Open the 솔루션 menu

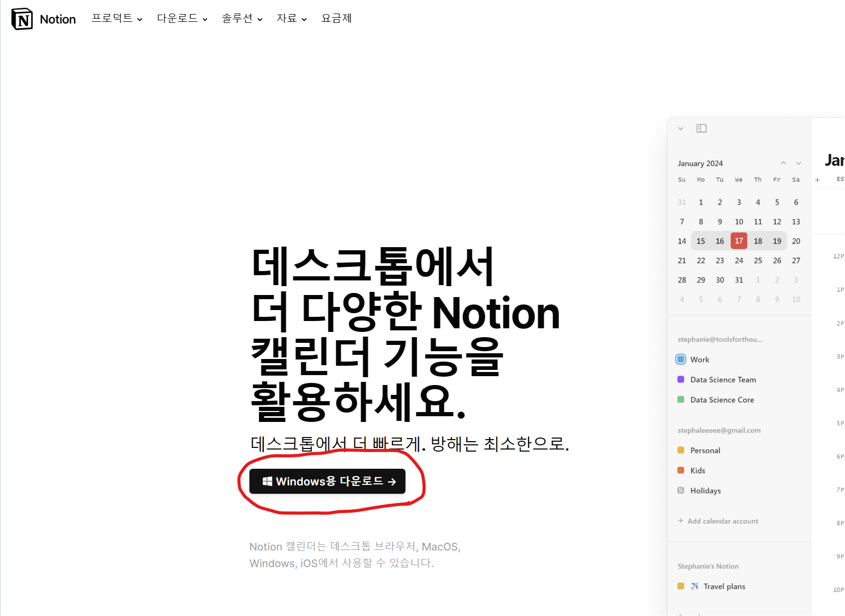click(242, 19)
